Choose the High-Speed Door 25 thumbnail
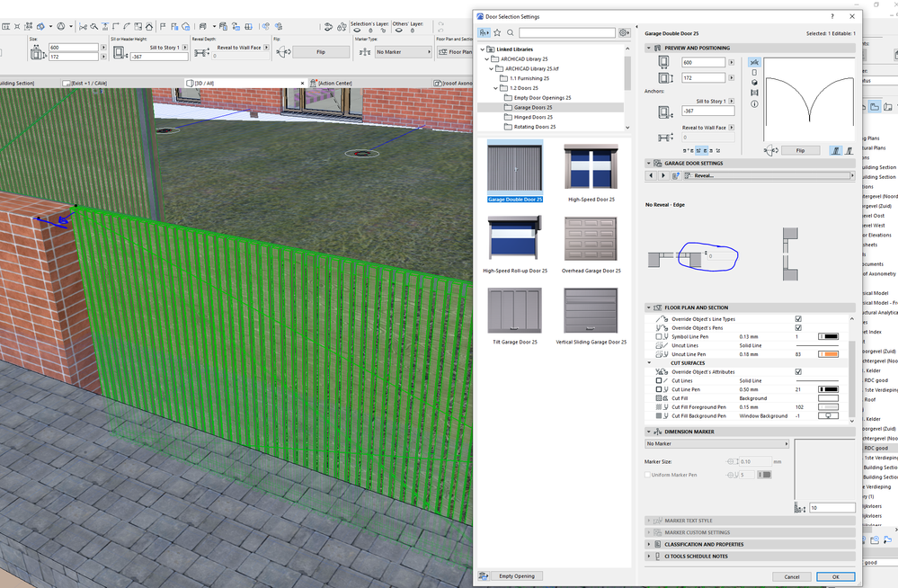This screenshot has height=588, width=898. click(591, 172)
